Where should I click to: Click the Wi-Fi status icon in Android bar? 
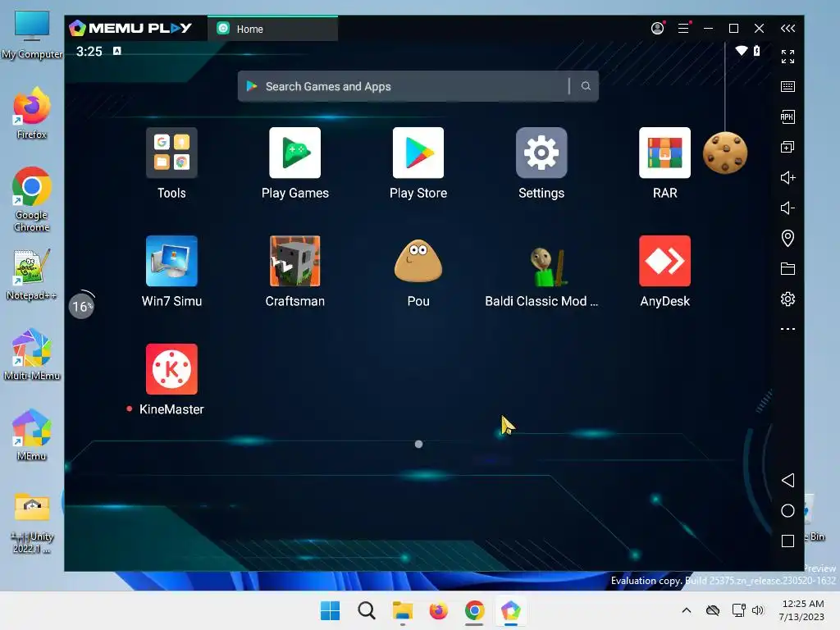[x=742, y=51]
